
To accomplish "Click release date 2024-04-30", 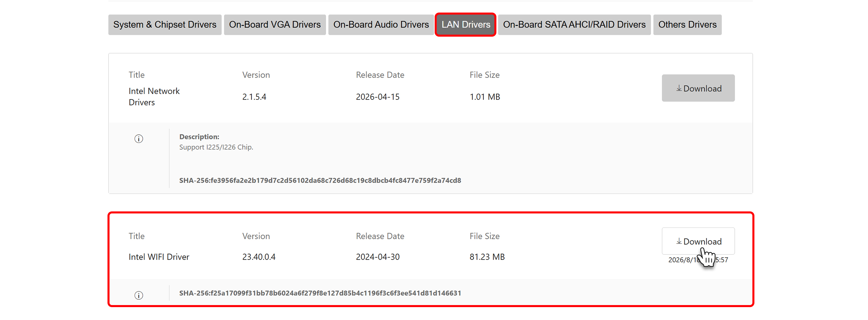I will [378, 257].
